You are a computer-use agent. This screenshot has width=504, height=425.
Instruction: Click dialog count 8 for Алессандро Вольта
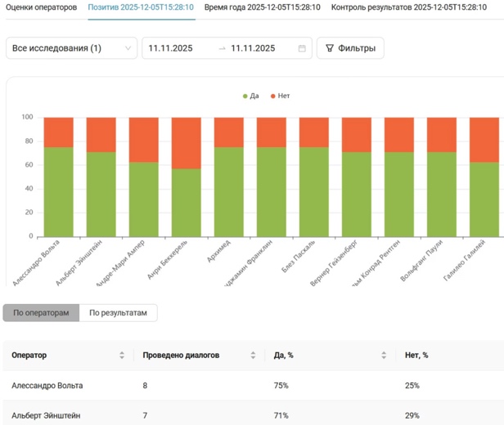coord(145,385)
